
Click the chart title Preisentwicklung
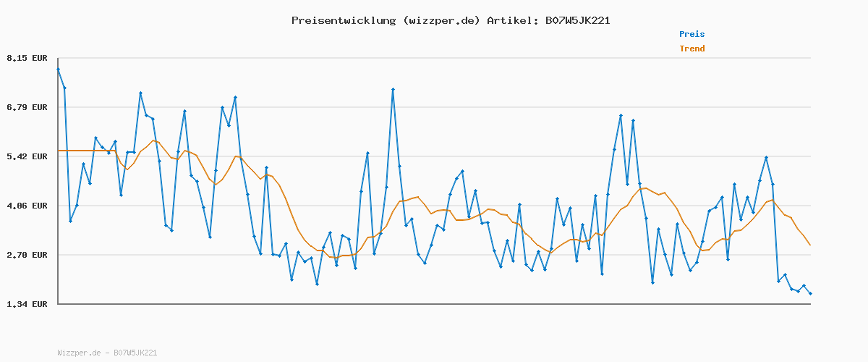pos(341,20)
